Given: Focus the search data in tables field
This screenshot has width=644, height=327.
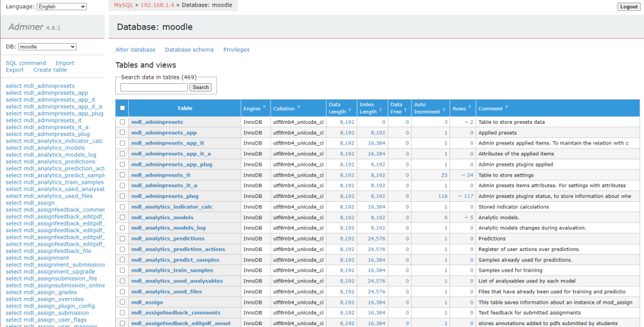Looking at the screenshot, I should point(154,87).
